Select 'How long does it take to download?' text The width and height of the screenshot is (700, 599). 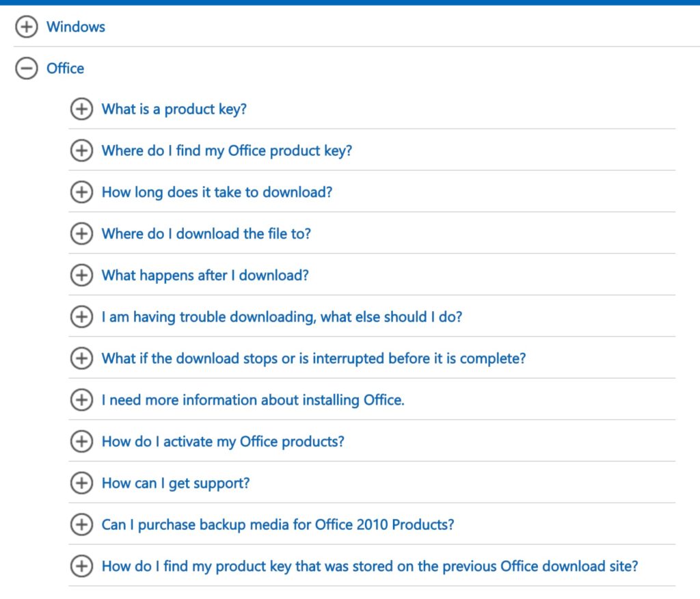(217, 192)
